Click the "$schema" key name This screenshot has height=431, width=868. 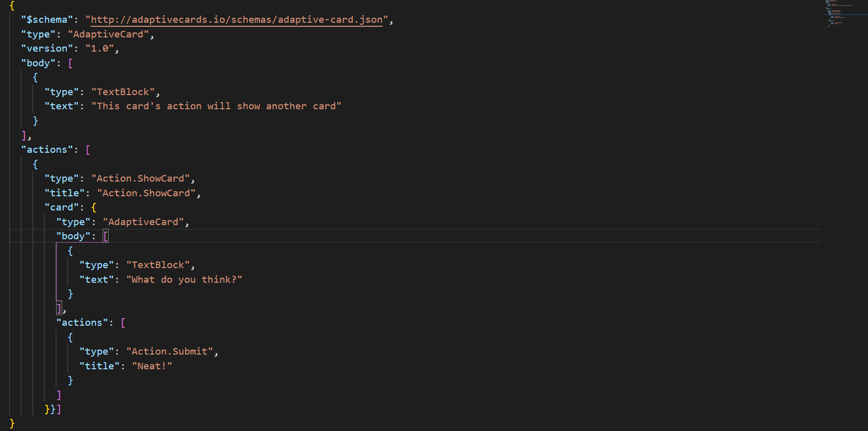[47, 20]
